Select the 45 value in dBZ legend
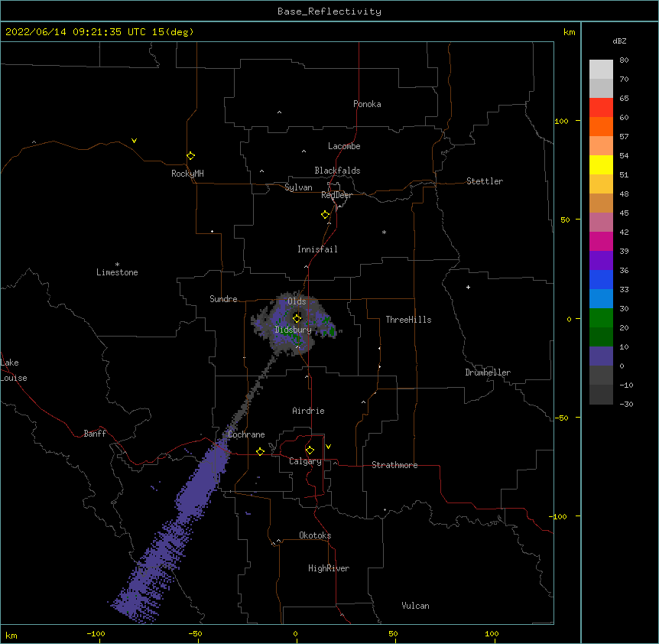The height and width of the screenshot is (644, 659). pos(624,213)
